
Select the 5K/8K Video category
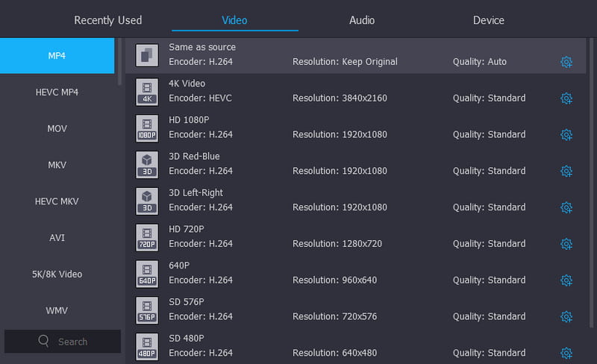coord(57,274)
